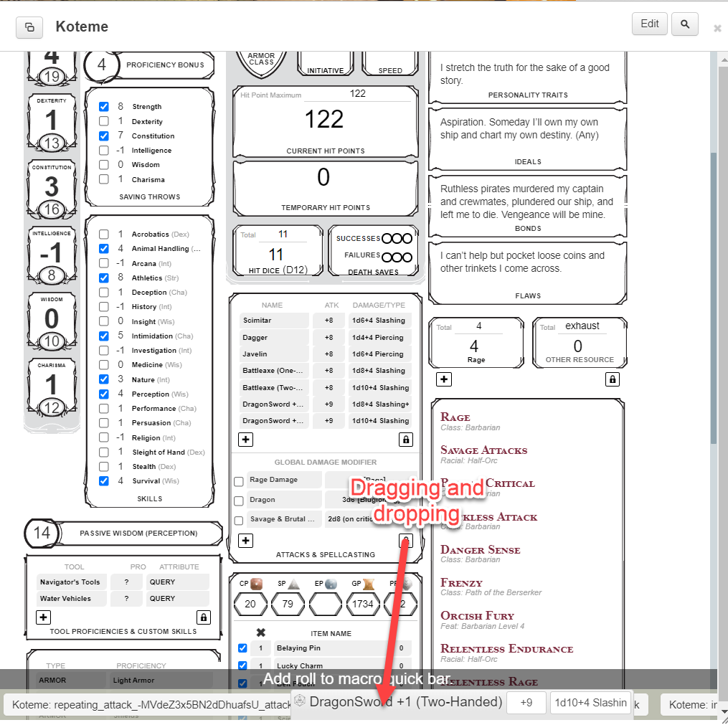Image resolution: width=728 pixels, height=725 pixels.
Task: Click the character sheet vertical scrollbar
Action: (x=713, y=287)
